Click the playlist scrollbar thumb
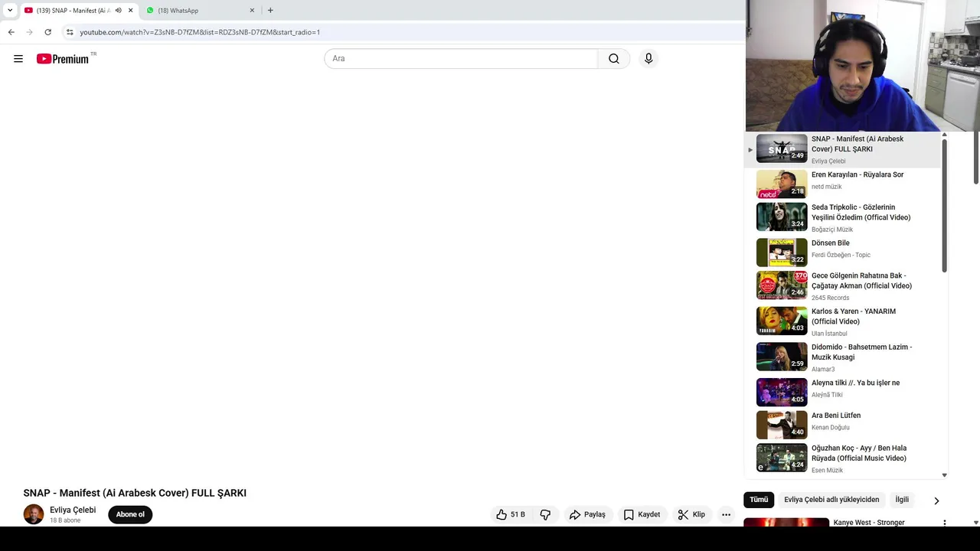This screenshot has width=980, height=551. 944,205
